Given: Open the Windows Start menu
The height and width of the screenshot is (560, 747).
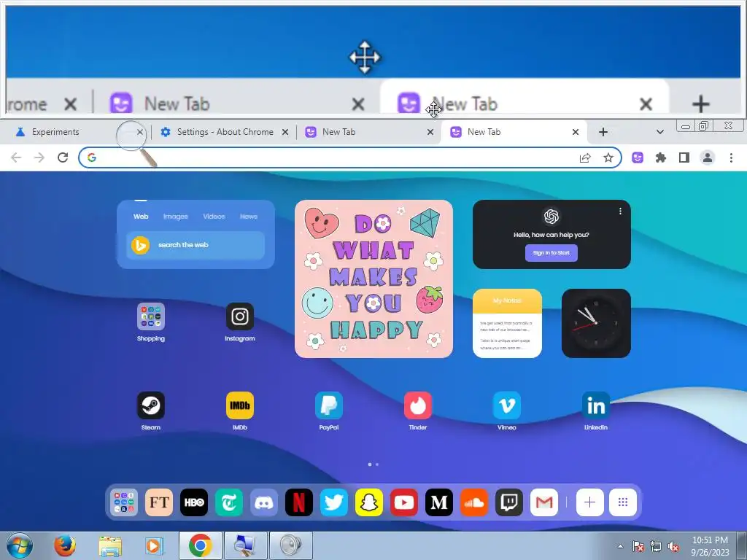Looking at the screenshot, I should [x=20, y=545].
